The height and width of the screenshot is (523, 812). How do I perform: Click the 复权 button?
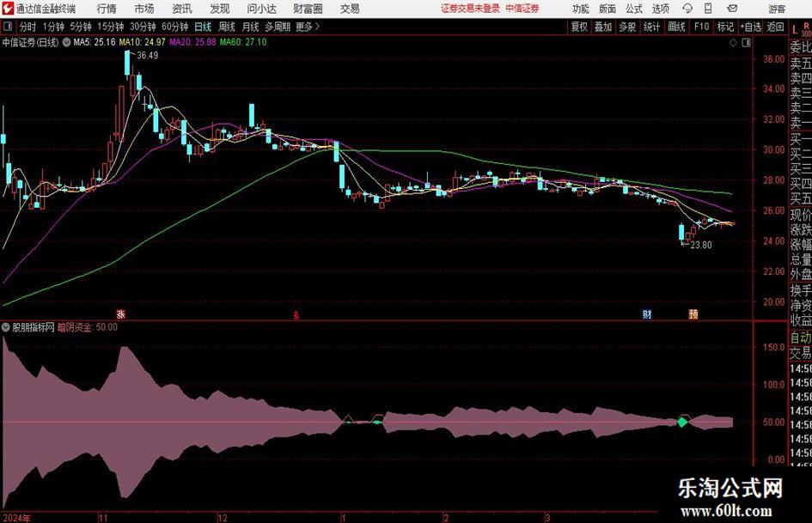pos(579,27)
